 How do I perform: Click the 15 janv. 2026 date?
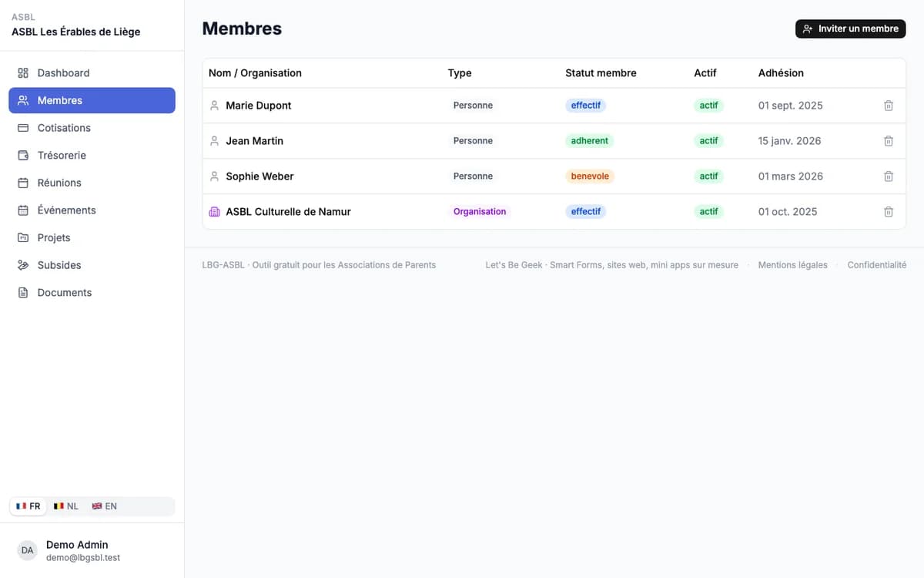point(790,141)
